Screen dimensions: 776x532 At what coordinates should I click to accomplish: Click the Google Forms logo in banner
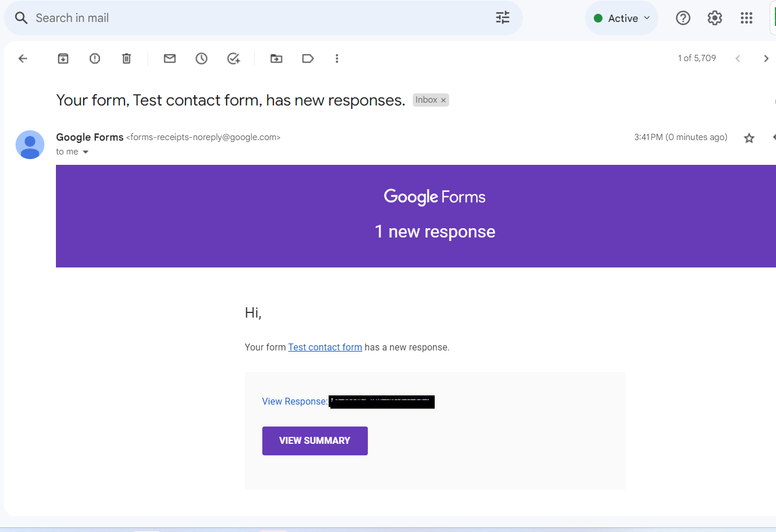(x=435, y=197)
